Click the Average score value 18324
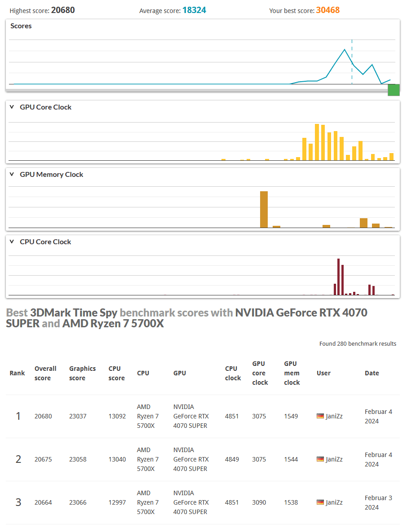This screenshot has height=532, width=407. [x=194, y=10]
